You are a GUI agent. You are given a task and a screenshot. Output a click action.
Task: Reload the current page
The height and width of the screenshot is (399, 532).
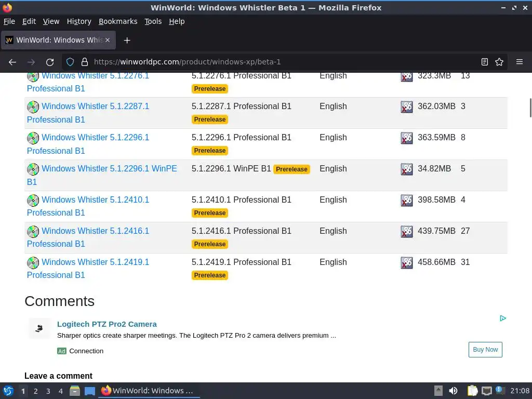(50, 62)
